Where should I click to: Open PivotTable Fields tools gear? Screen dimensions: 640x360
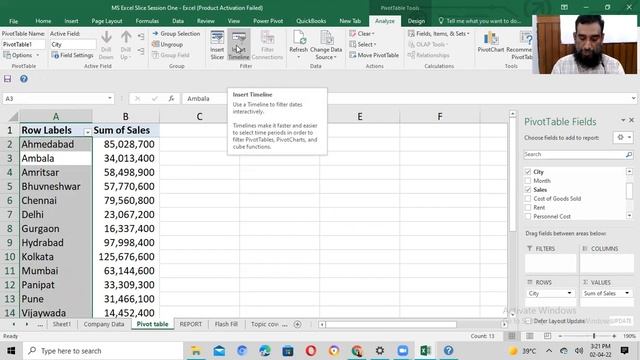click(623, 138)
